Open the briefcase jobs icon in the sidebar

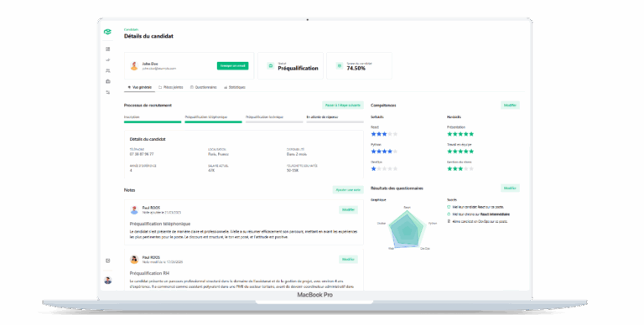pos(108,81)
